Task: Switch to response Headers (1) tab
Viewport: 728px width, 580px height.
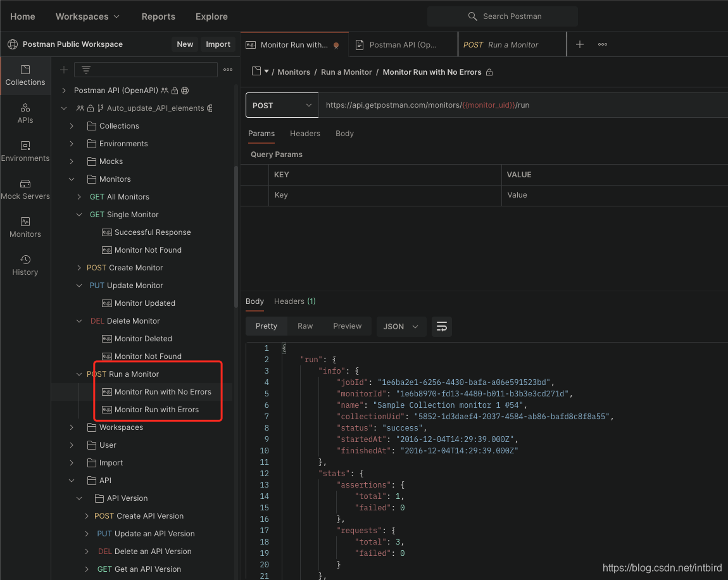Action: pyautogui.click(x=294, y=301)
